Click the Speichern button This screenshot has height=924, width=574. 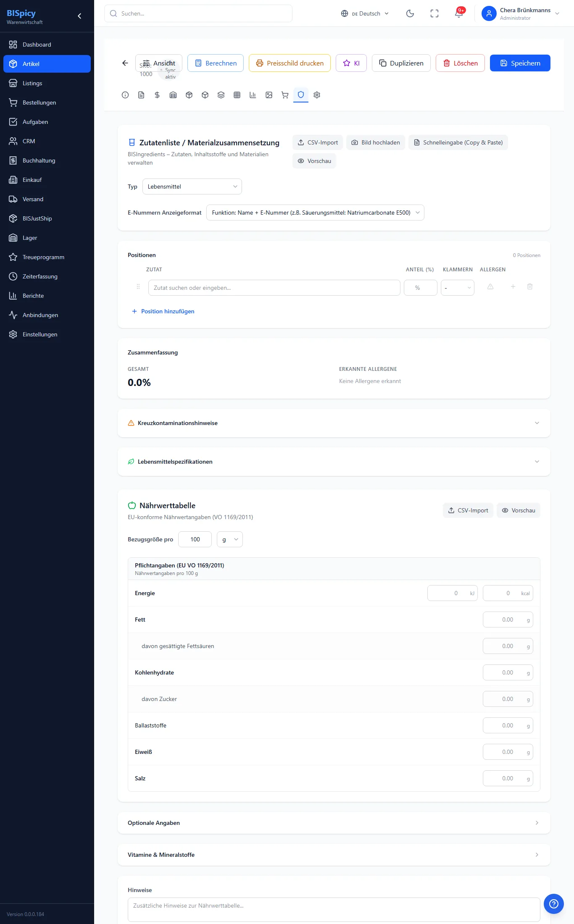pyautogui.click(x=520, y=63)
